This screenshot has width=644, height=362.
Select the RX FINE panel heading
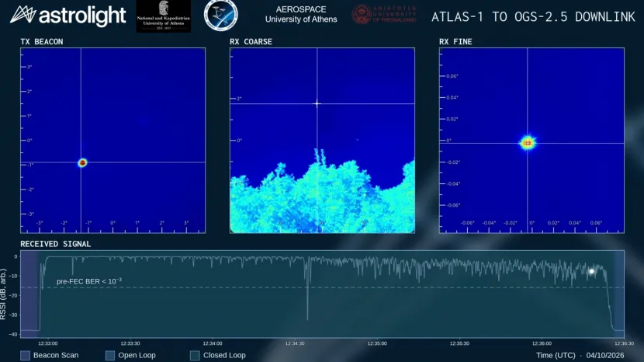click(x=455, y=41)
